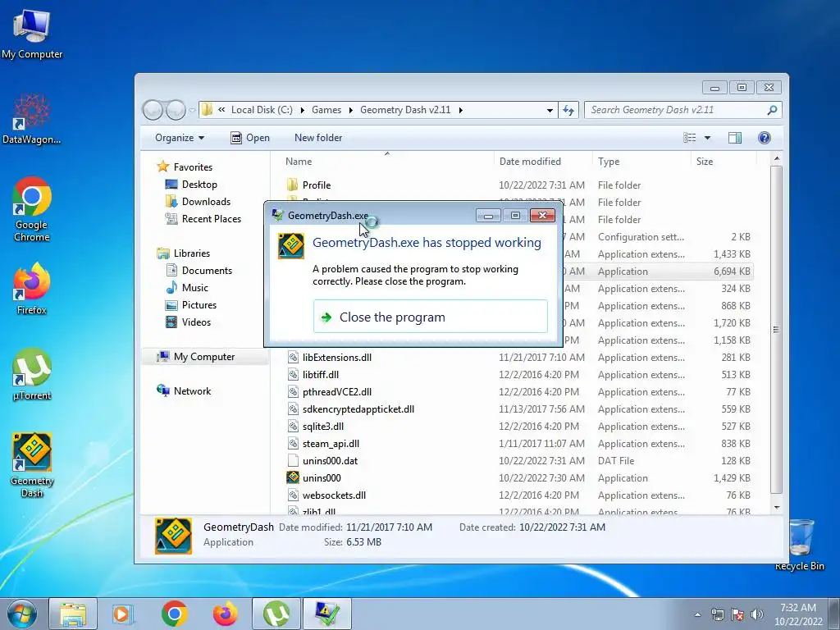Select Favorites in navigation pane

(185, 167)
